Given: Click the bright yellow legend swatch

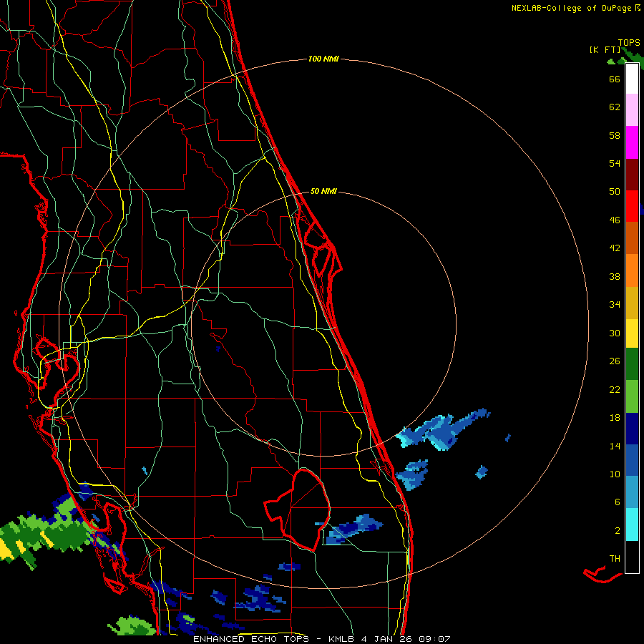Looking at the screenshot, I should [632, 333].
